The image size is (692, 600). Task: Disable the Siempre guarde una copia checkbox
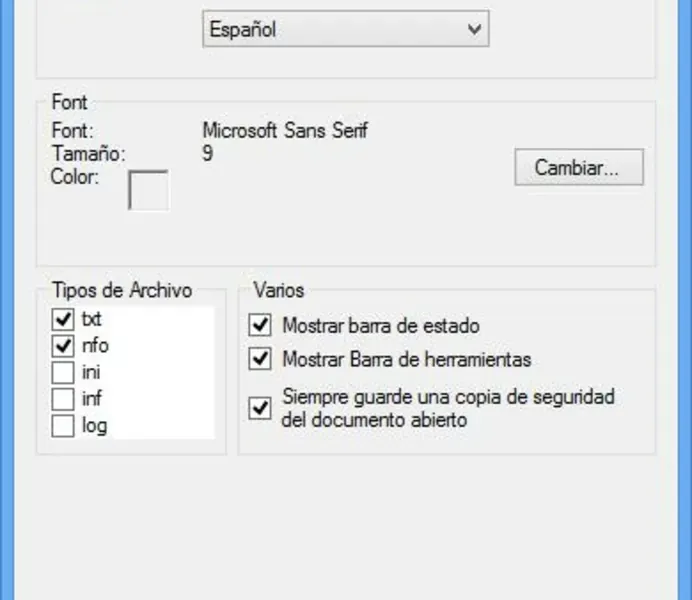(260, 408)
